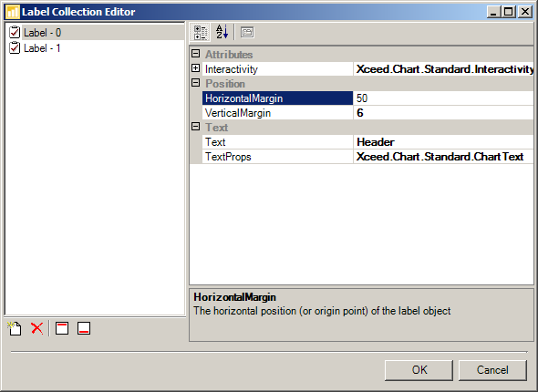
Task: Move label to bottom icon
Action: [x=84, y=328]
